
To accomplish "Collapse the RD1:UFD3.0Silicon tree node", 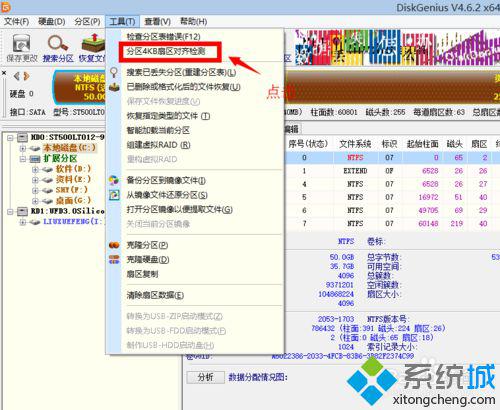I will (11, 211).
